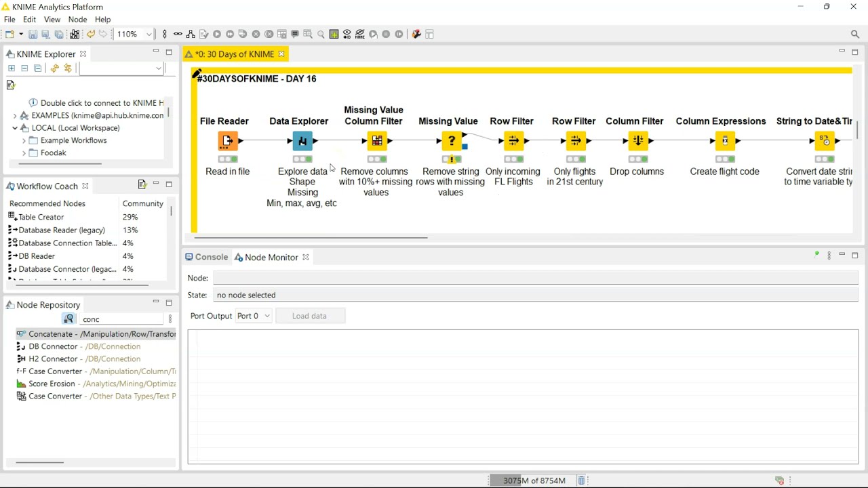The image size is (868, 488).
Task: Click the String to Date&Time node icon
Action: (x=825, y=141)
